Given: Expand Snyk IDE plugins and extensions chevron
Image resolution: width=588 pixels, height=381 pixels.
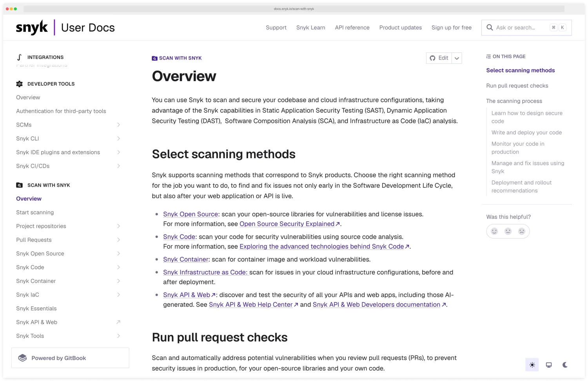Looking at the screenshot, I should pyautogui.click(x=118, y=152).
